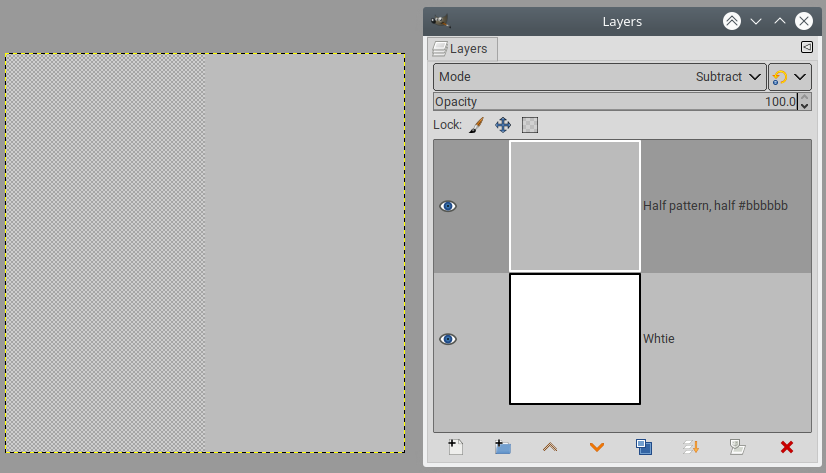Click the Opacity slider bar
Screen dimensions: 826x473
click(x=615, y=102)
